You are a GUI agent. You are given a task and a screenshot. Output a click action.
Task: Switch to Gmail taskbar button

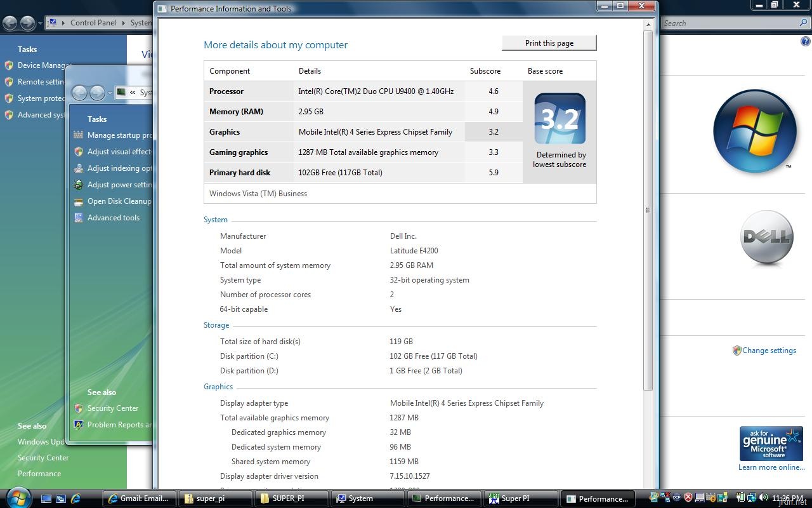point(139,498)
